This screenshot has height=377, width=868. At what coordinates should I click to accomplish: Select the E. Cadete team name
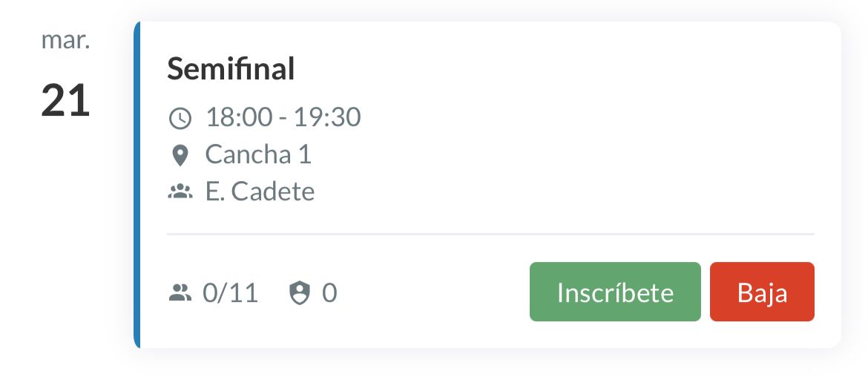(x=260, y=191)
